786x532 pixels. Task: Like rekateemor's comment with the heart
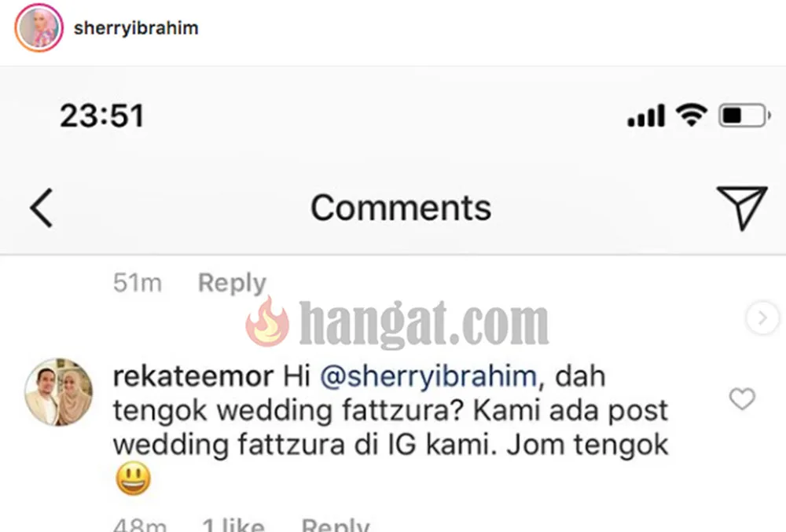point(742,399)
